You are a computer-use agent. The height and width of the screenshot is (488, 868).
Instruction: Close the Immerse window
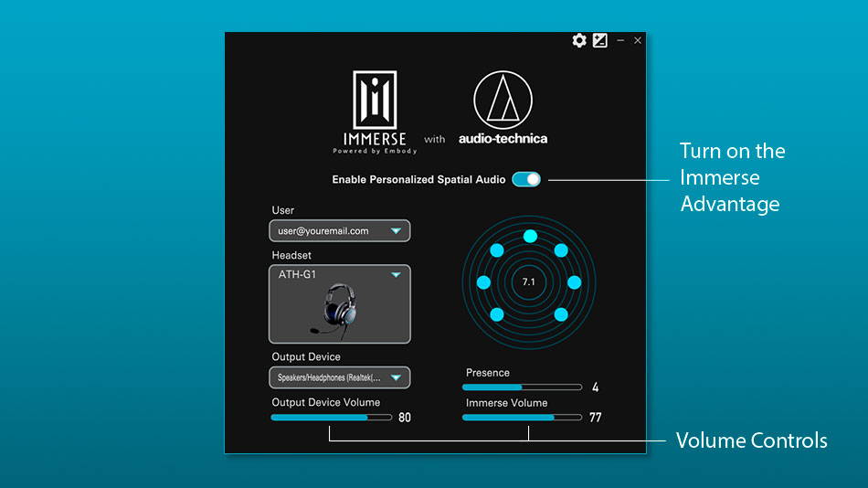pyautogui.click(x=638, y=40)
